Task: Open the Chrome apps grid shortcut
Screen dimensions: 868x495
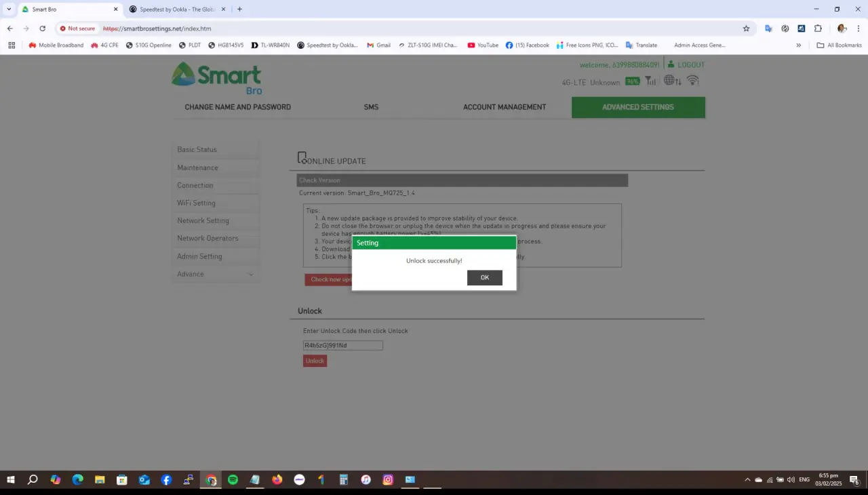Action: 12,45
